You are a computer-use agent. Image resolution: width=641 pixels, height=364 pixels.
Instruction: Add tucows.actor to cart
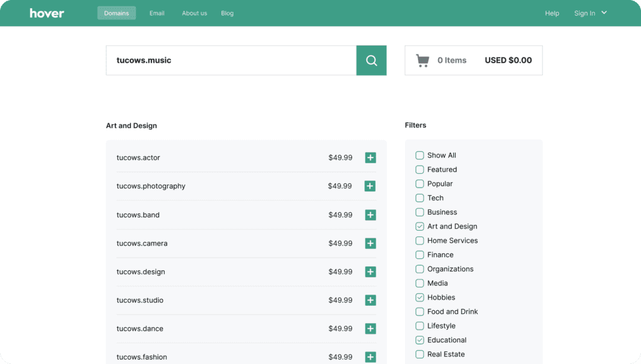[371, 158]
